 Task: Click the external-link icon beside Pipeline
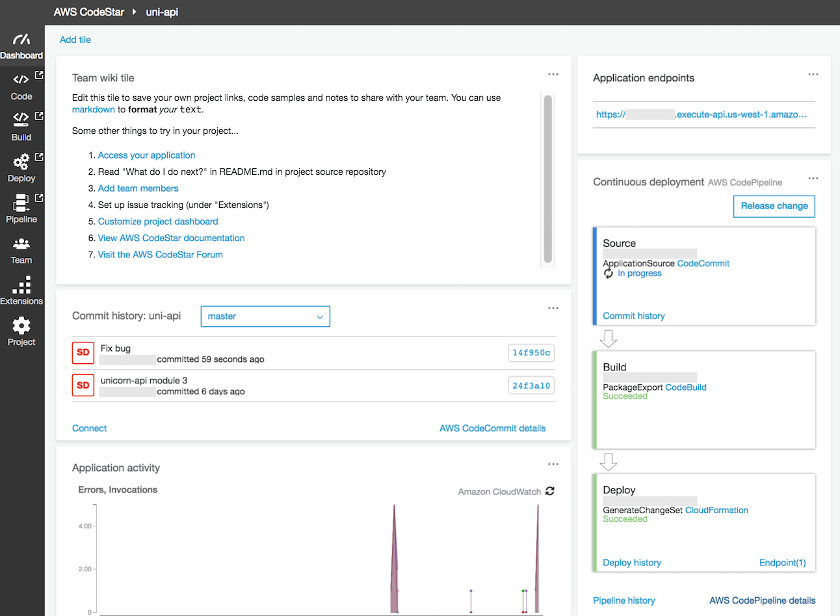[39, 198]
